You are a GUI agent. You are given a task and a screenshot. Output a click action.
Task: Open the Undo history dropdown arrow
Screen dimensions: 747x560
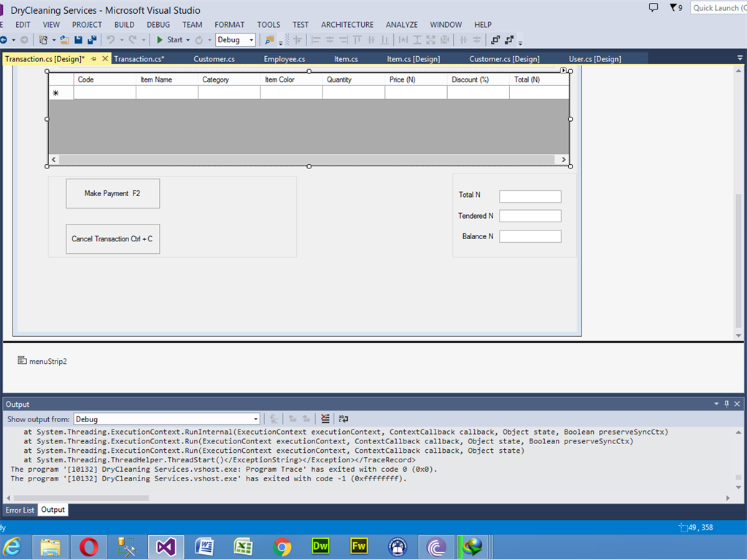(122, 40)
